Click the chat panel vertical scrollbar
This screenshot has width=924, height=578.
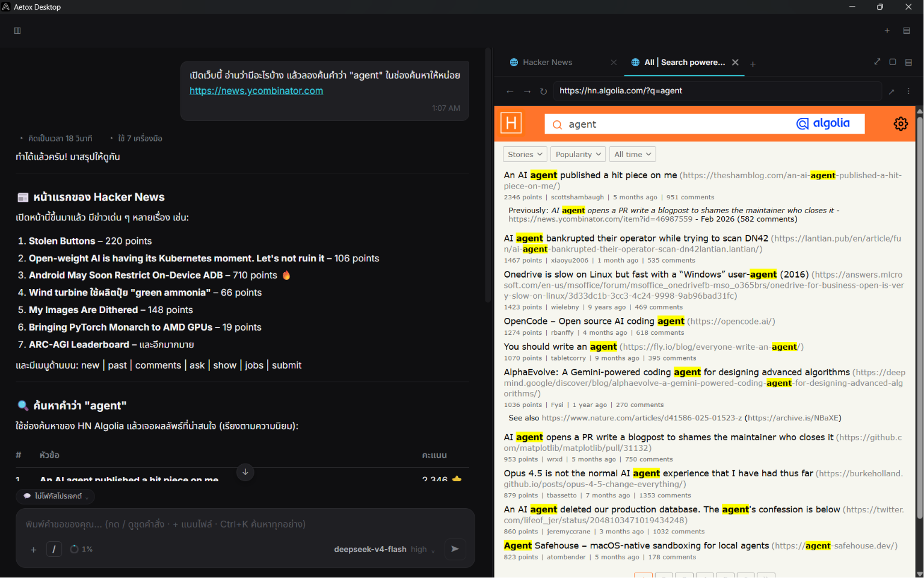pyautogui.click(x=488, y=175)
